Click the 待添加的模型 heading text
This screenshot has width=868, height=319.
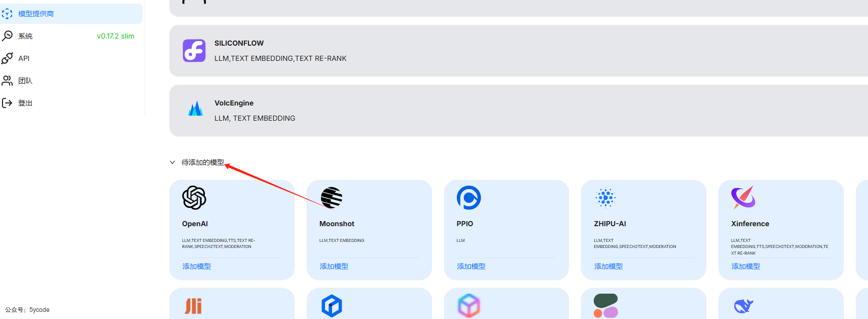(203, 162)
